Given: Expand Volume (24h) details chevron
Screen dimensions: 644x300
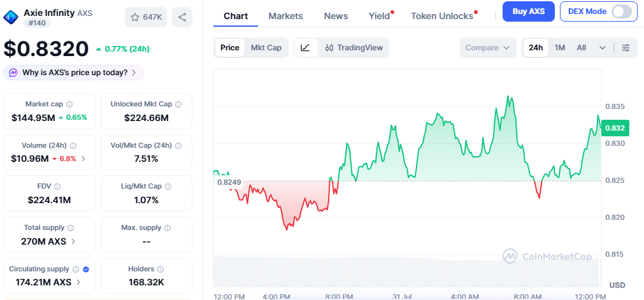Looking at the screenshot, I should point(83,159).
